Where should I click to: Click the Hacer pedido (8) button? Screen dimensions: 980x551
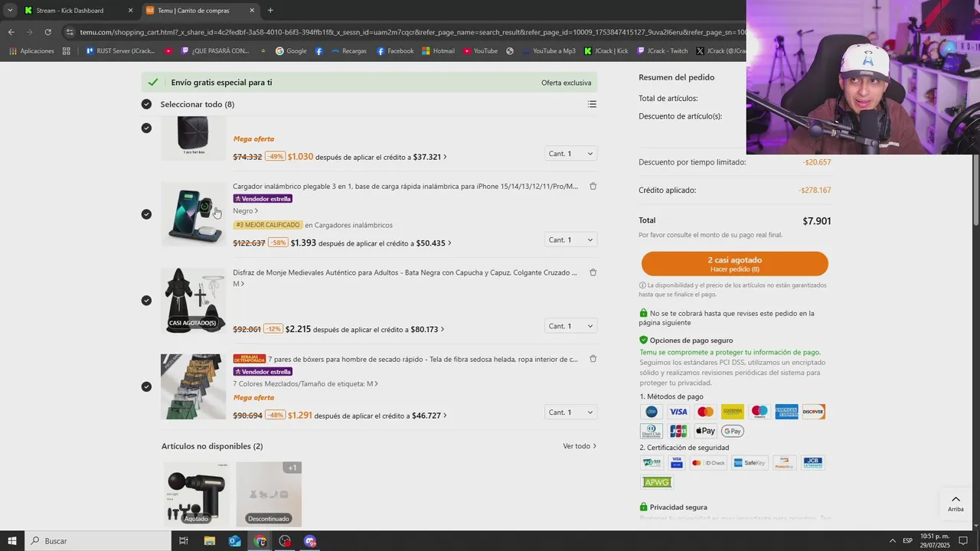click(734, 264)
